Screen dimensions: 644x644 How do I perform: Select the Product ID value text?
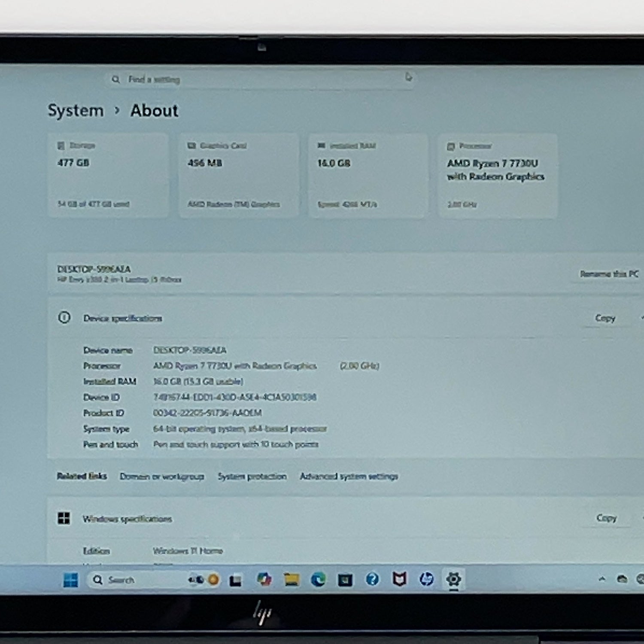click(207, 413)
